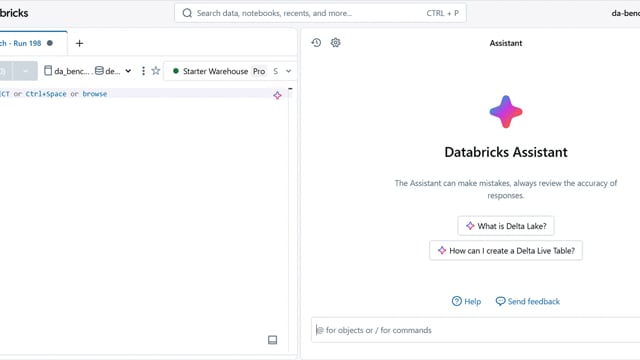Toggle the bottom results panel icon

(x=272, y=340)
